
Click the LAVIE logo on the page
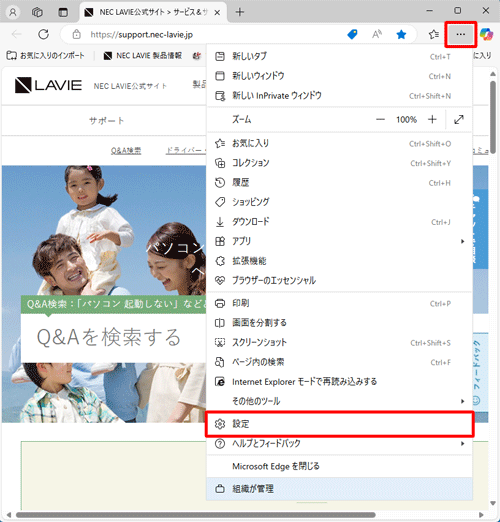pyautogui.click(x=48, y=85)
